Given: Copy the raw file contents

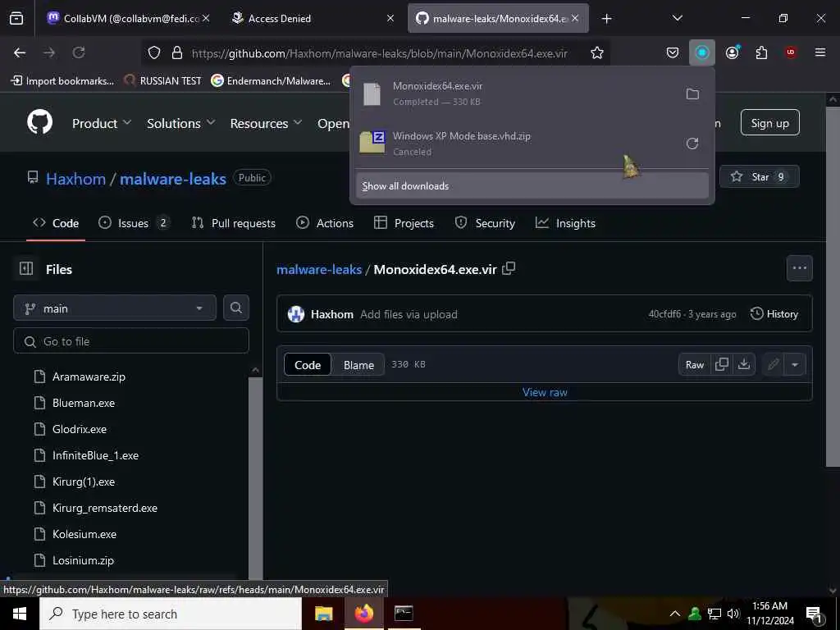Looking at the screenshot, I should click(x=722, y=364).
